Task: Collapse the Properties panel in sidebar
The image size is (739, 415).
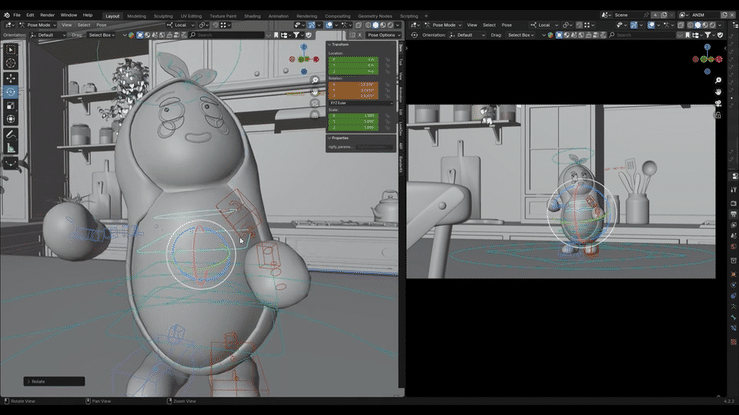Action: click(x=339, y=138)
